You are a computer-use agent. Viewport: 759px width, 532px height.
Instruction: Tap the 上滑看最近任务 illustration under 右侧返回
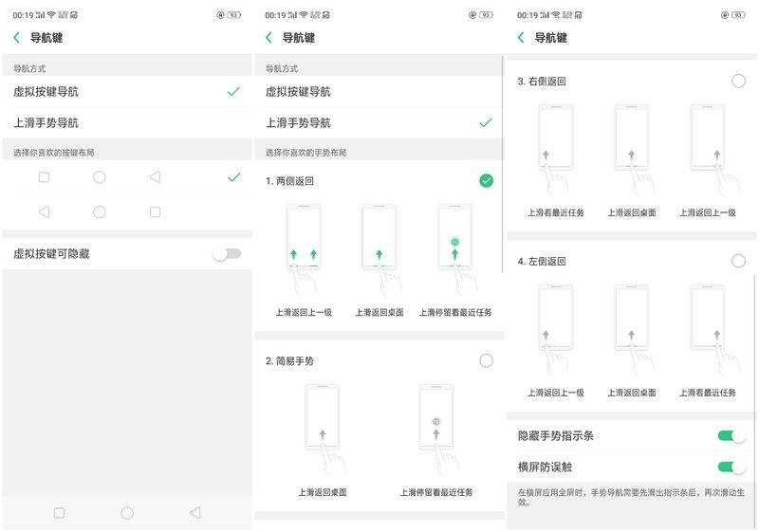(556, 150)
